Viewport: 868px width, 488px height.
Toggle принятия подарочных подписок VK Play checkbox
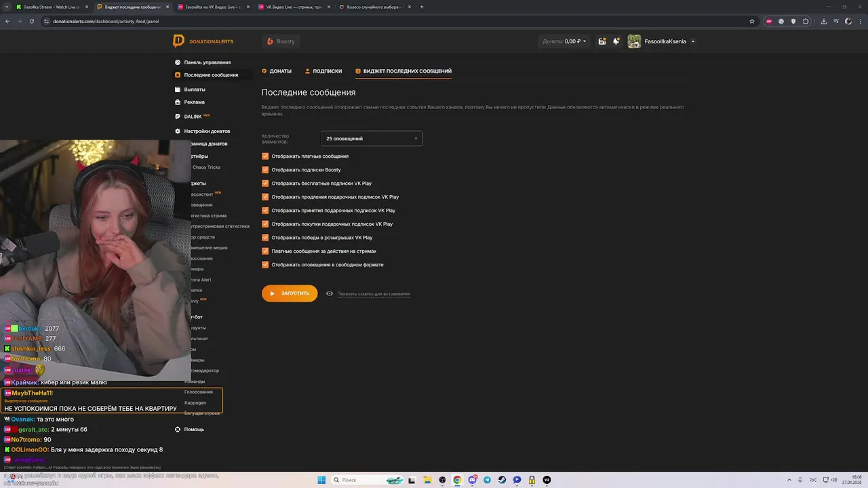[x=265, y=210]
